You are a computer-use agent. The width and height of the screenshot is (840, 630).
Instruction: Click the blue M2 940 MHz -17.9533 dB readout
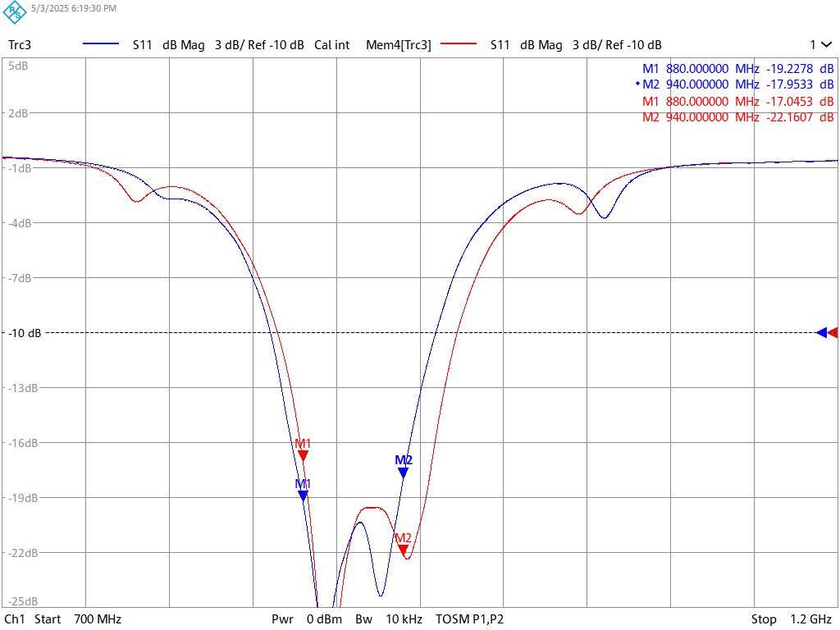tap(734, 84)
